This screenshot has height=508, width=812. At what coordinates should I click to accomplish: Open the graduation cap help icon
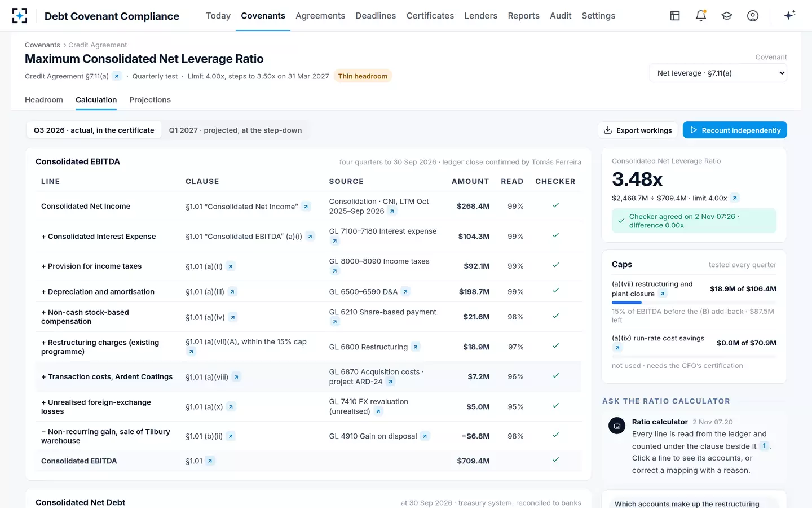[x=727, y=16]
